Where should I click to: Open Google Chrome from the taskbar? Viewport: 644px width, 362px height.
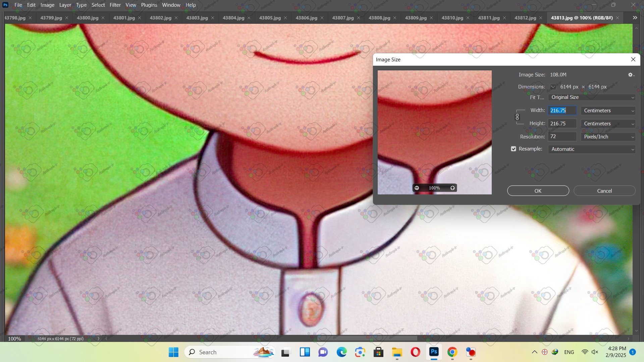point(452,352)
